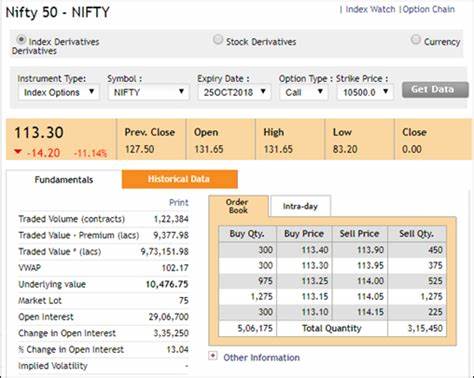Switch to the Fundamentals tab
The image size is (474, 378).
click(x=64, y=180)
